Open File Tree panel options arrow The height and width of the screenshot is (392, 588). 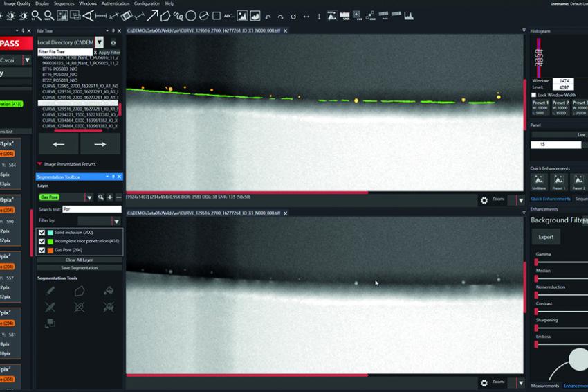(107, 30)
